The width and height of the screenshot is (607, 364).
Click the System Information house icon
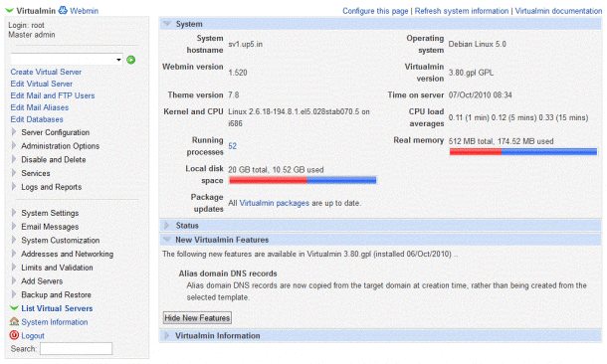(14, 321)
